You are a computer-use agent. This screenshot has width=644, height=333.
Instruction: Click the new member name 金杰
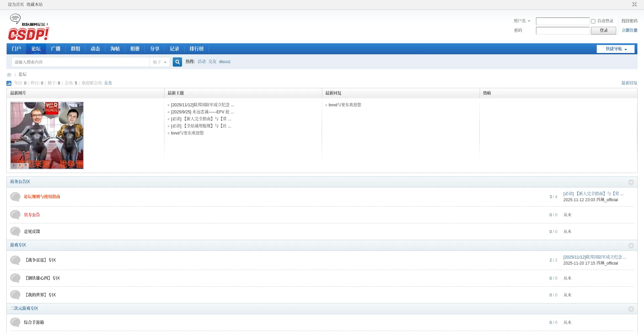108,83
